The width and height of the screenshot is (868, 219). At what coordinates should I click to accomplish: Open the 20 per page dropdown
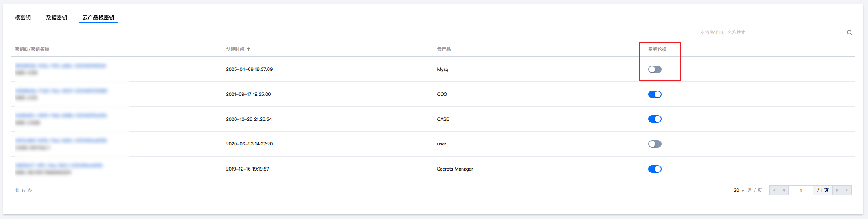pos(739,190)
